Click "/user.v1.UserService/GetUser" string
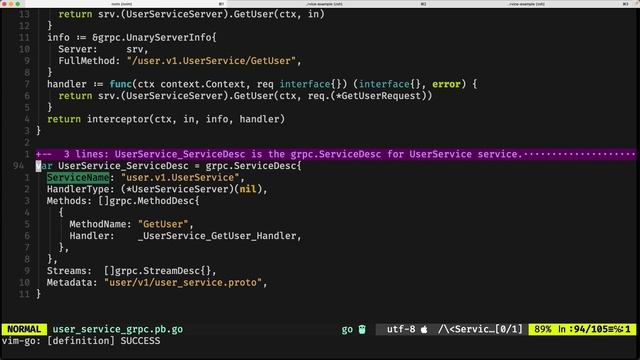 [211, 61]
